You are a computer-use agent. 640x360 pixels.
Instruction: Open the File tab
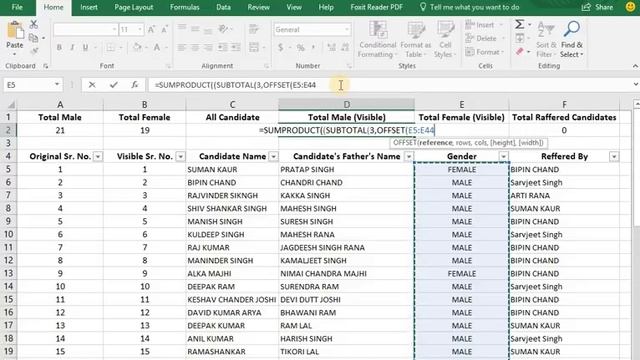[x=17, y=7]
